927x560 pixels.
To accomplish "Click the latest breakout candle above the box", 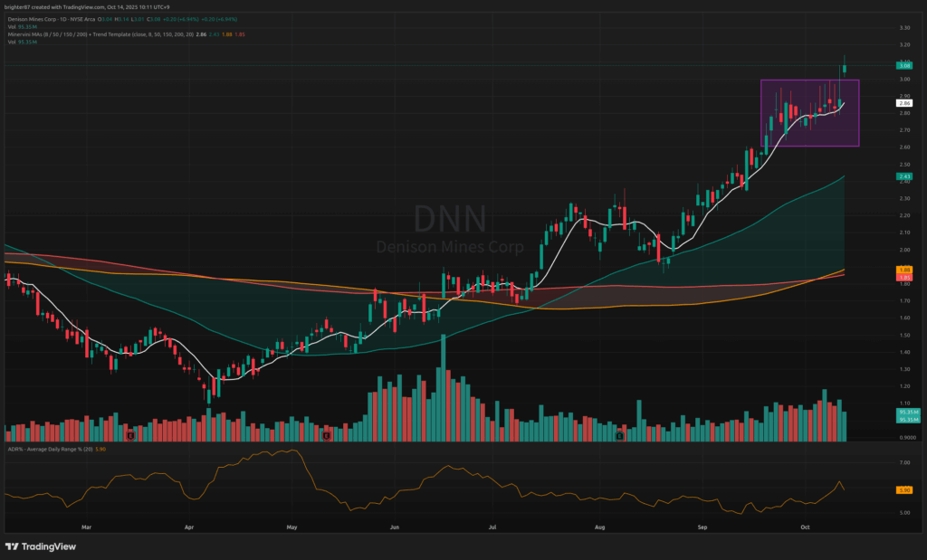I will pos(845,66).
